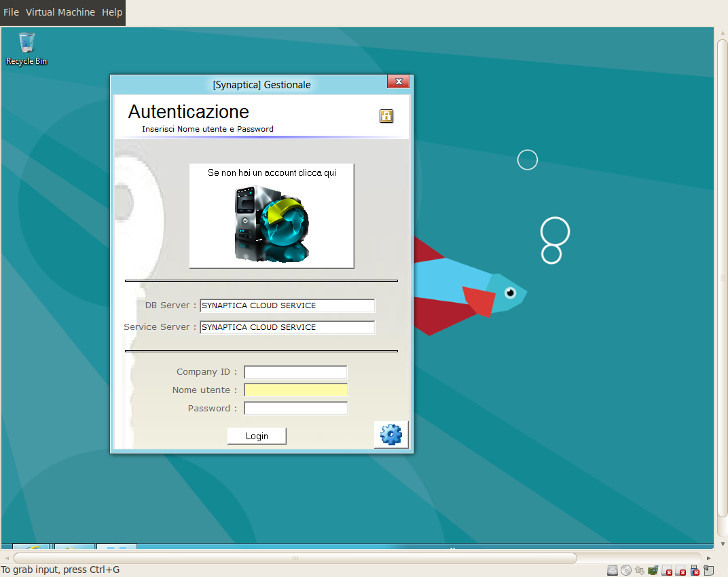Focus the Company ID field
Screen dimensions: 728x577
pos(296,372)
